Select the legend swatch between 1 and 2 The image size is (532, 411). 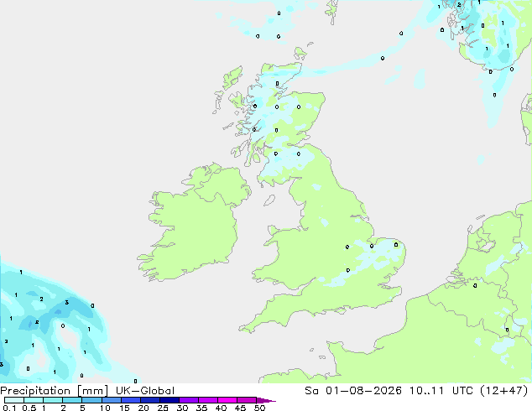(53, 400)
